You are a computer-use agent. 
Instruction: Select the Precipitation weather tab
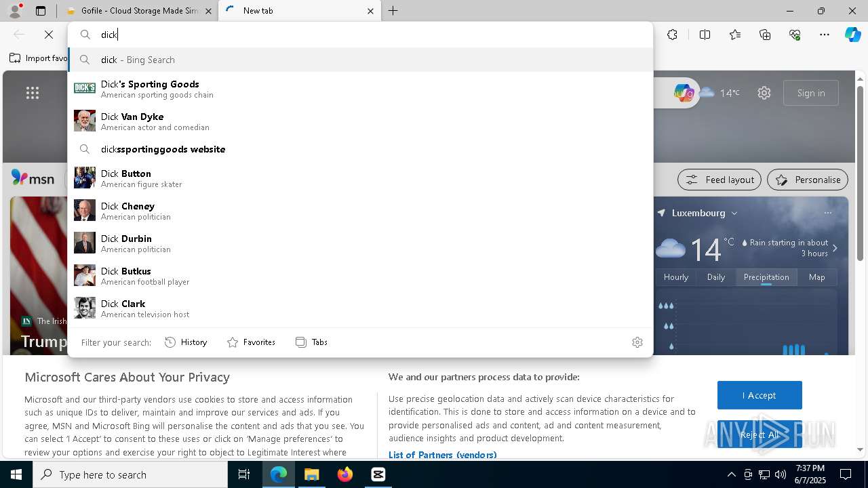coord(766,277)
